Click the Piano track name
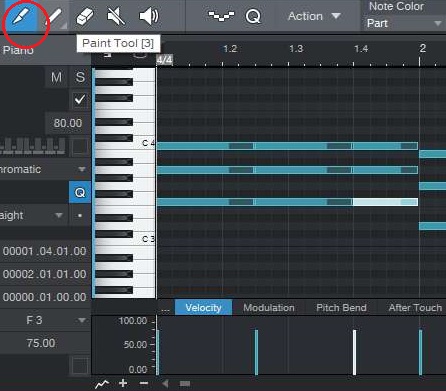 click(x=18, y=50)
